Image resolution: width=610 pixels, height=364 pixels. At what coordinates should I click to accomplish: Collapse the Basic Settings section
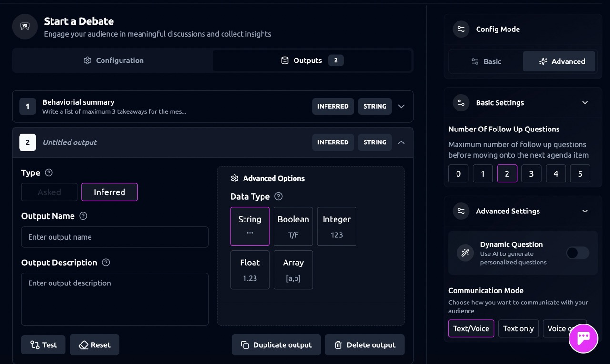(585, 103)
